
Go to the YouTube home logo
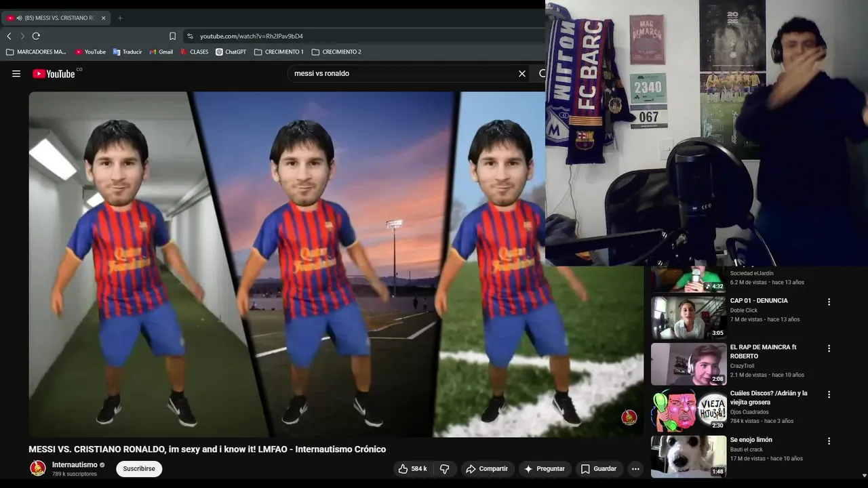pyautogui.click(x=54, y=74)
